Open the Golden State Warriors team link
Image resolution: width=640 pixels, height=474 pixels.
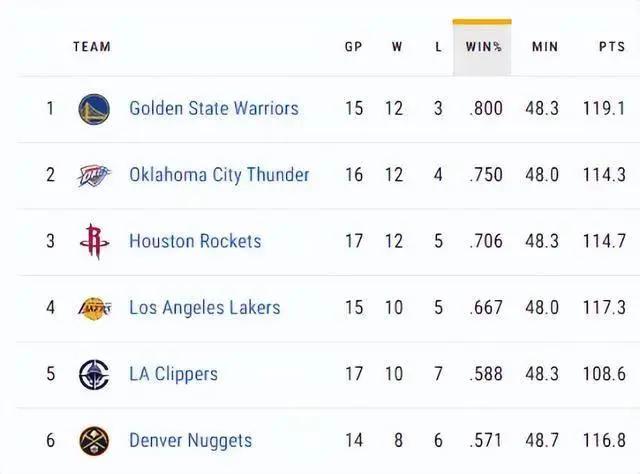point(213,109)
